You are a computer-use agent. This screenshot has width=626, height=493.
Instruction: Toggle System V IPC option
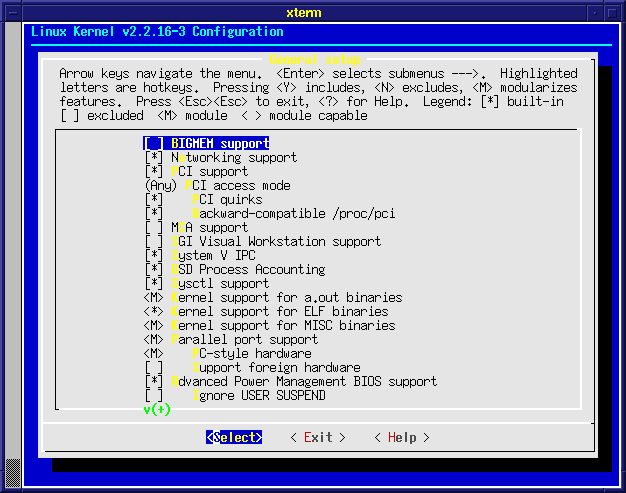(x=153, y=256)
